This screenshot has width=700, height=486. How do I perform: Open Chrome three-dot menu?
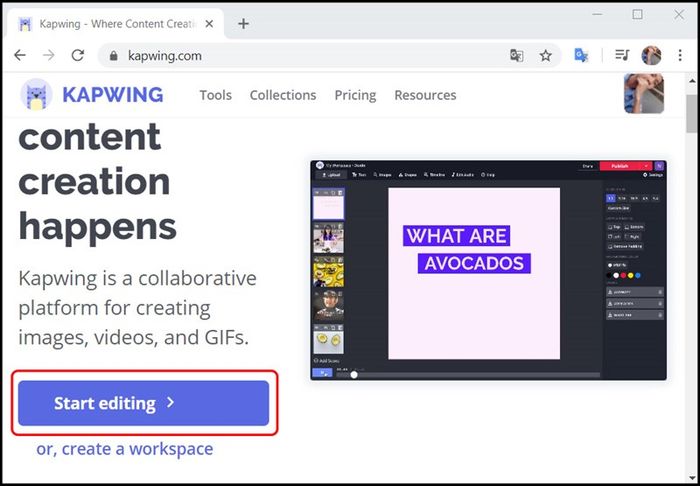click(x=680, y=55)
